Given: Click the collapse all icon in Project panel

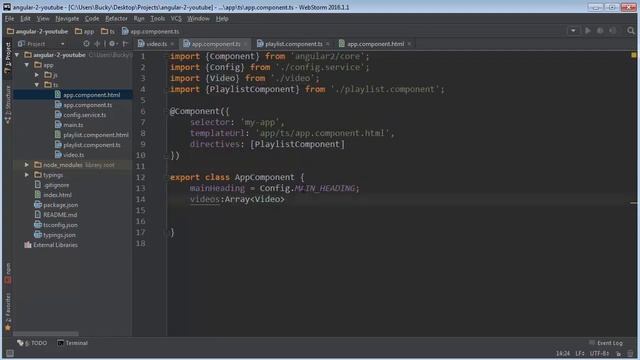Looking at the screenshot, I should pos(97,44).
